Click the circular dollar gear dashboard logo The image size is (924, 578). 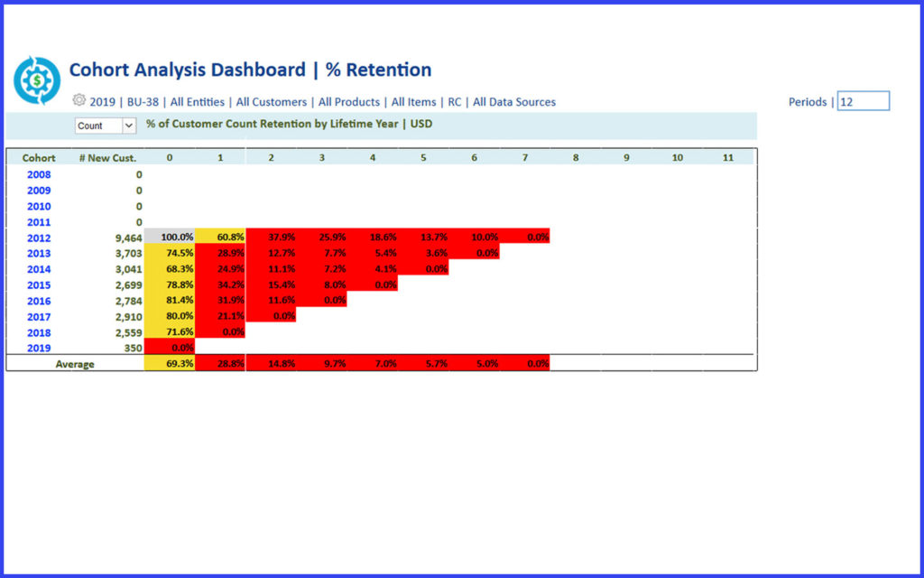[36, 79]
